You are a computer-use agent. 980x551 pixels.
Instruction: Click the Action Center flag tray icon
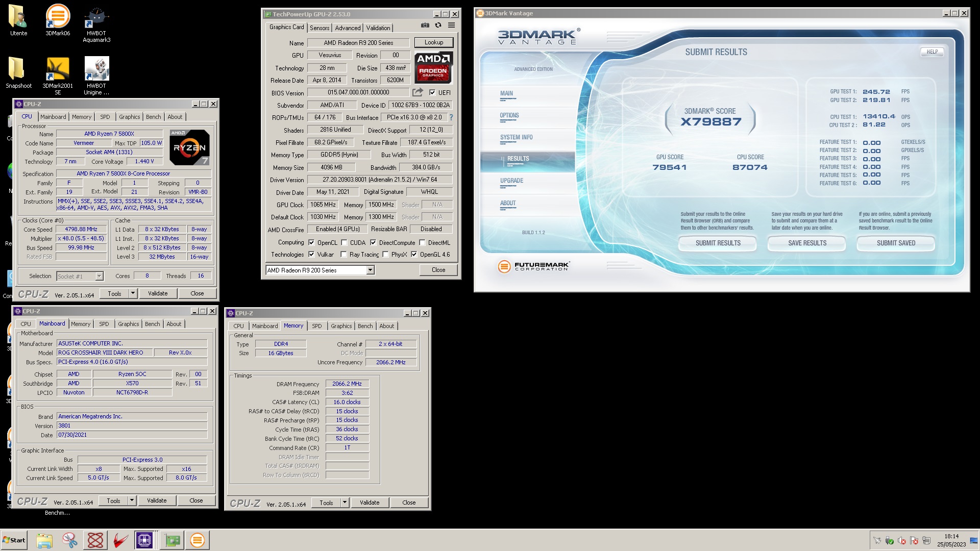[914, 541]
